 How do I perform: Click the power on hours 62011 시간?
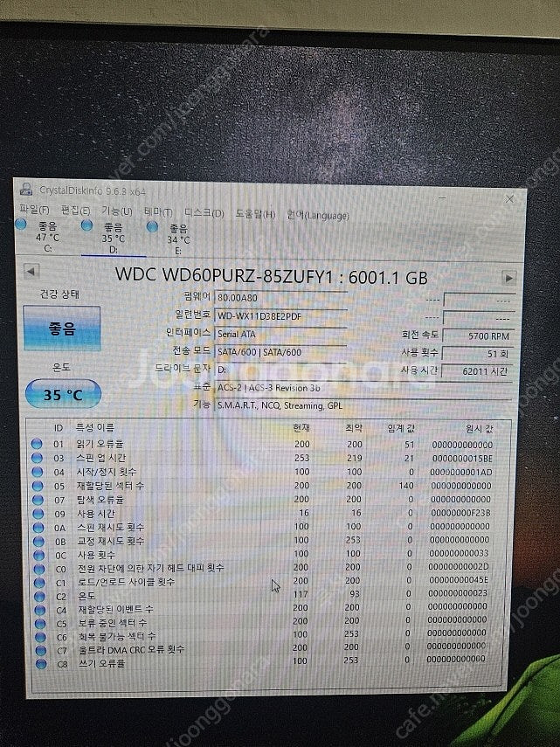pyautogui.click(x=477, y=371)
